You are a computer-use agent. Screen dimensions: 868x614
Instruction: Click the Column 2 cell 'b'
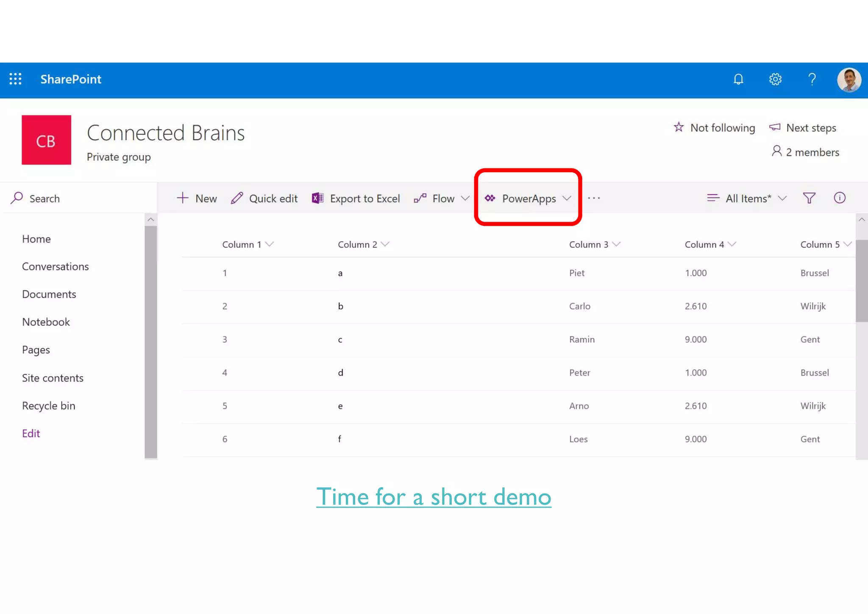(341, 306)
